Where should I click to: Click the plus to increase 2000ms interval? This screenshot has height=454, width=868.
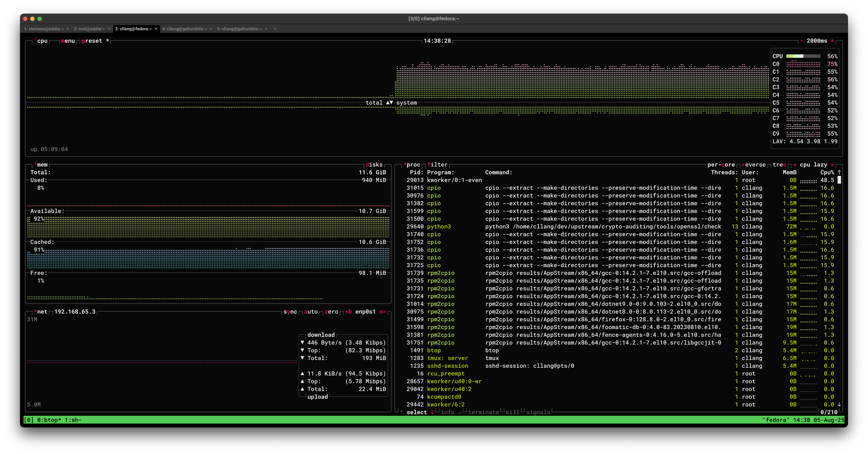(832, 41)
